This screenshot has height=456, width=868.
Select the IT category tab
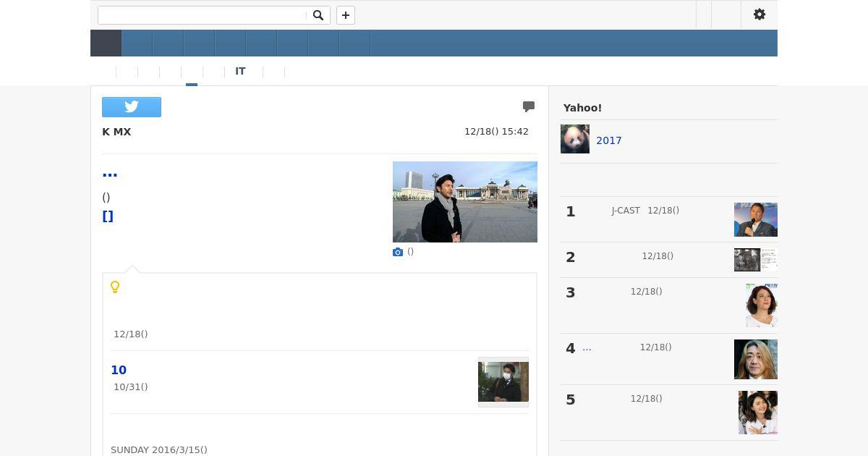click(240, 72)
